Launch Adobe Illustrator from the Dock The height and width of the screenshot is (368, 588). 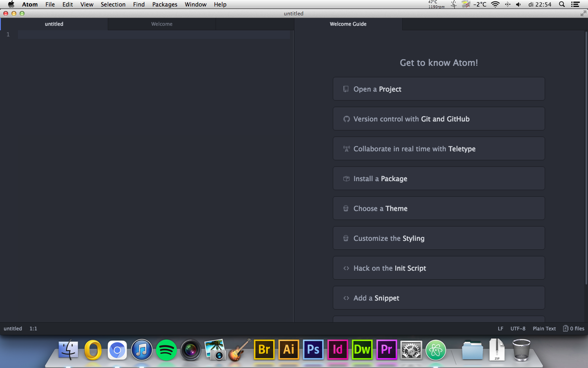289,350
